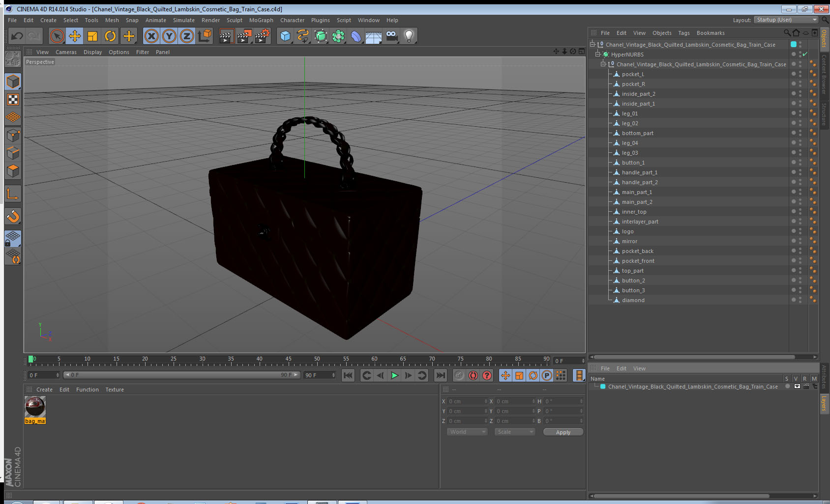Screen dimensions: 830x504
Task: Open the MoGraph menu
Action: point(261,20)
